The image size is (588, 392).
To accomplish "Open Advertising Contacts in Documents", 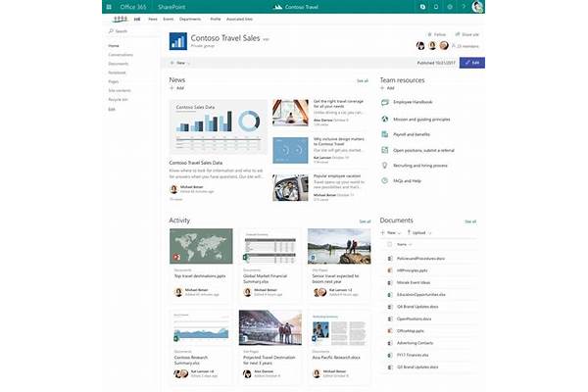I will (415, 343).
